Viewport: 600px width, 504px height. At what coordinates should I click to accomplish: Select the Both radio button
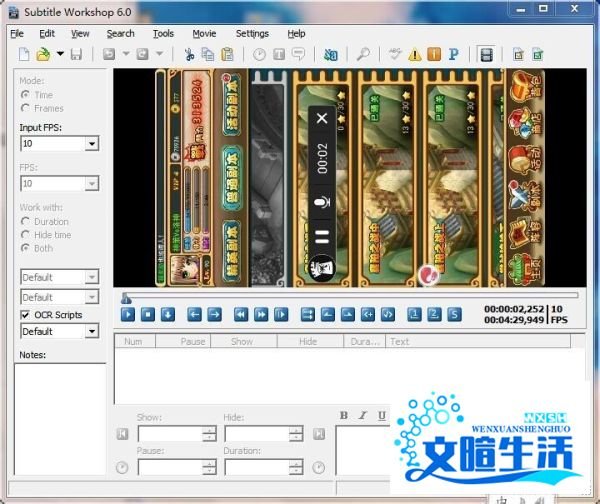[x=25, y=248]
